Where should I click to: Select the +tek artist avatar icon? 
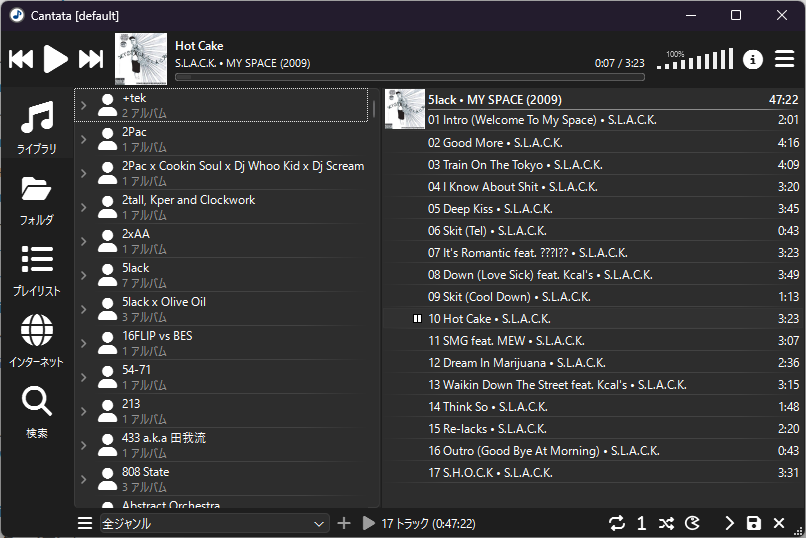pyautogui.click(x=107, y=105)
